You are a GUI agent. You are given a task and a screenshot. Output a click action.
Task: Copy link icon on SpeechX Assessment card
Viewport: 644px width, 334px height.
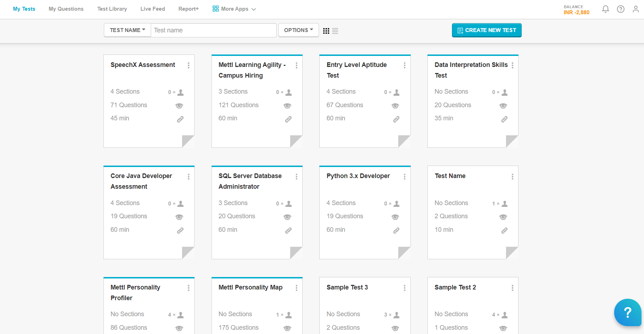[180, 119]
